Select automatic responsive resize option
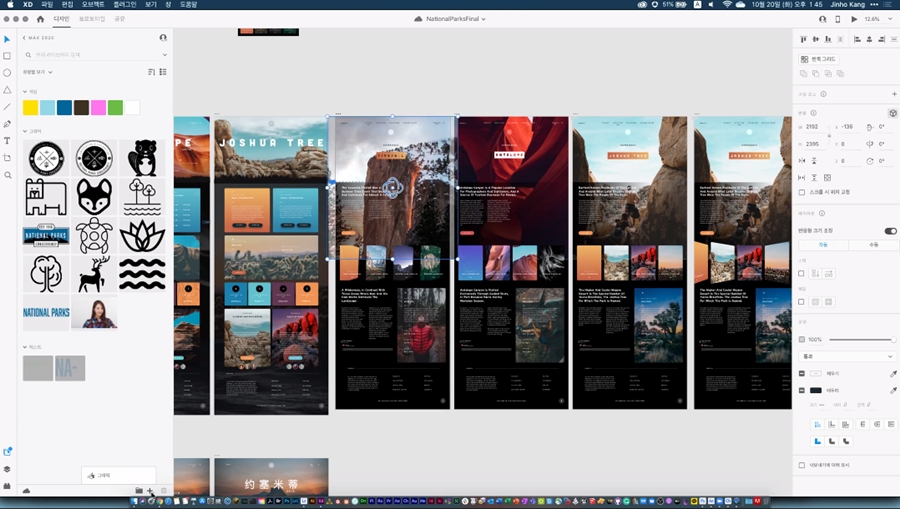Screen dimensions: 900x509 click(x=823, y=244)
